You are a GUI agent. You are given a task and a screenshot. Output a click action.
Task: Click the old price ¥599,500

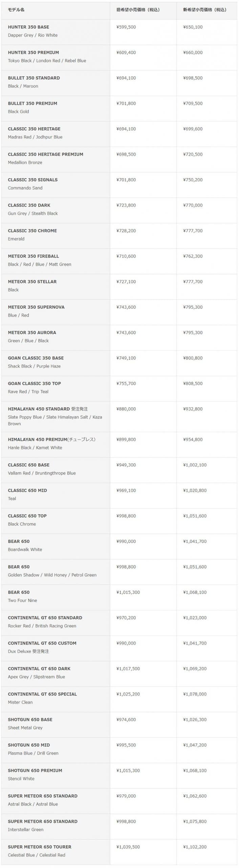point(126,27)
